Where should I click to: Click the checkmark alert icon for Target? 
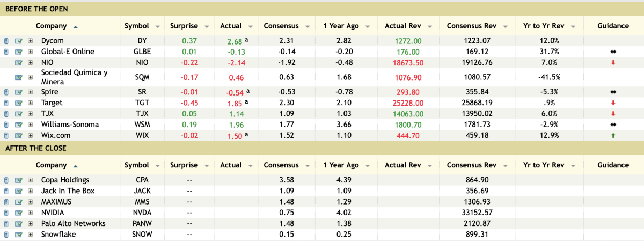pyautogui.click(x=19, y=103)
